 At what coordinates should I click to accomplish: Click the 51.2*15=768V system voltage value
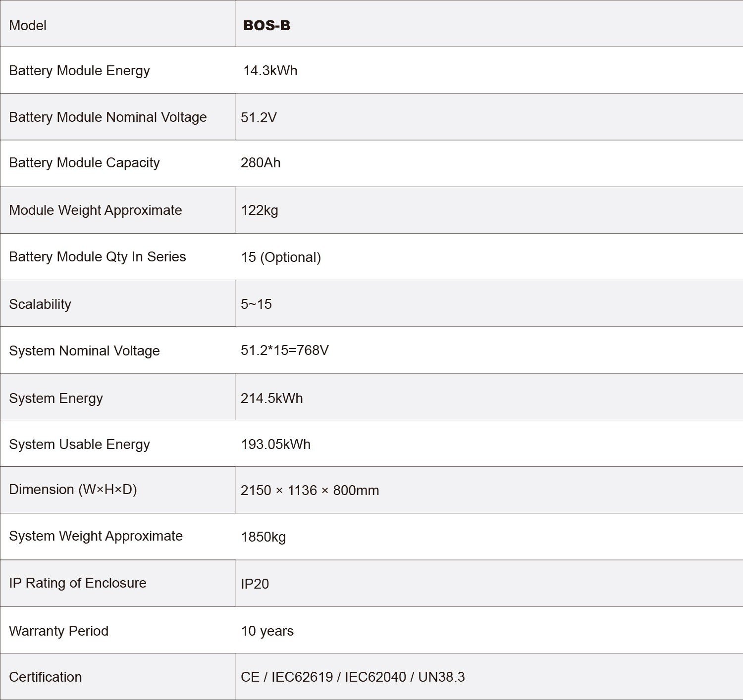click(x=285, y=350)
